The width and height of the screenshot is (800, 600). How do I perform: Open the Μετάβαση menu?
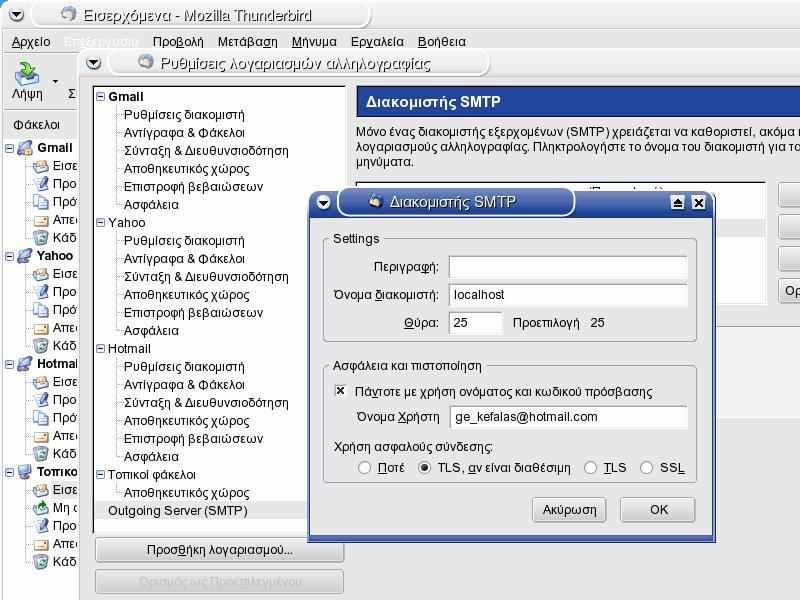[x=247, y=42]
